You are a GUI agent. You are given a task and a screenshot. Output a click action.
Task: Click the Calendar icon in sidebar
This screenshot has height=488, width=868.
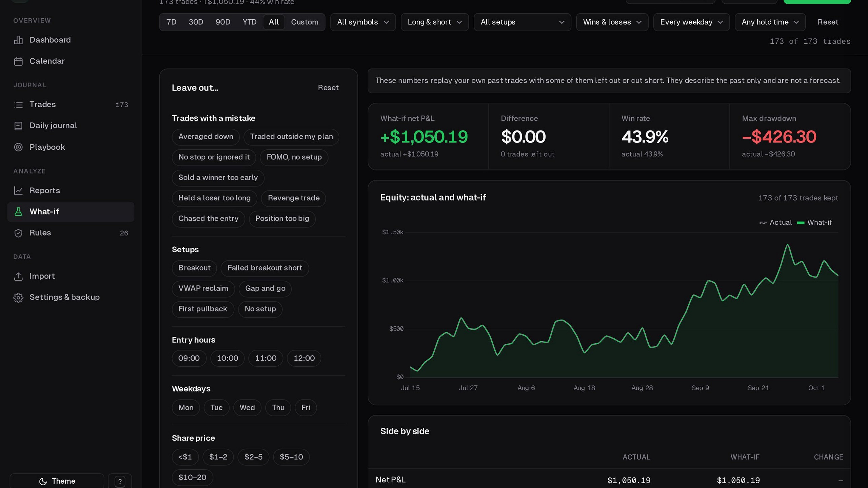18,61
